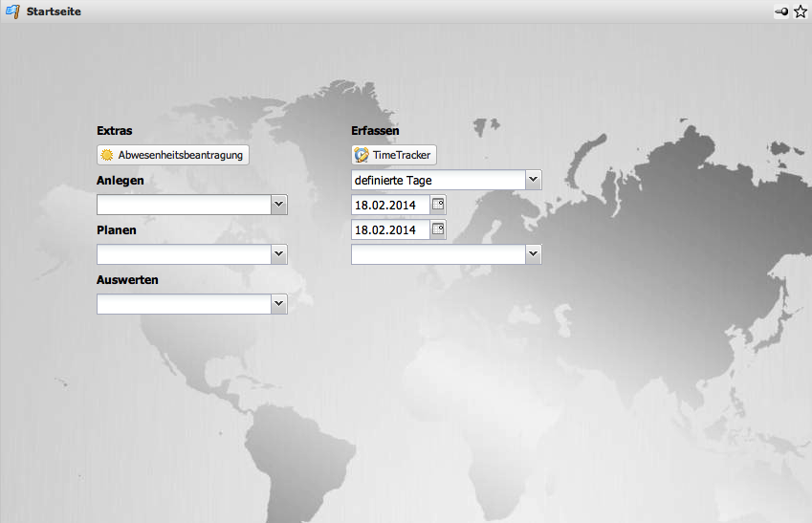Image resolution: width=812 pixels, height=523 pixels.
Task: Click the Auswerten heading
Action: click(x=127, y=279)
